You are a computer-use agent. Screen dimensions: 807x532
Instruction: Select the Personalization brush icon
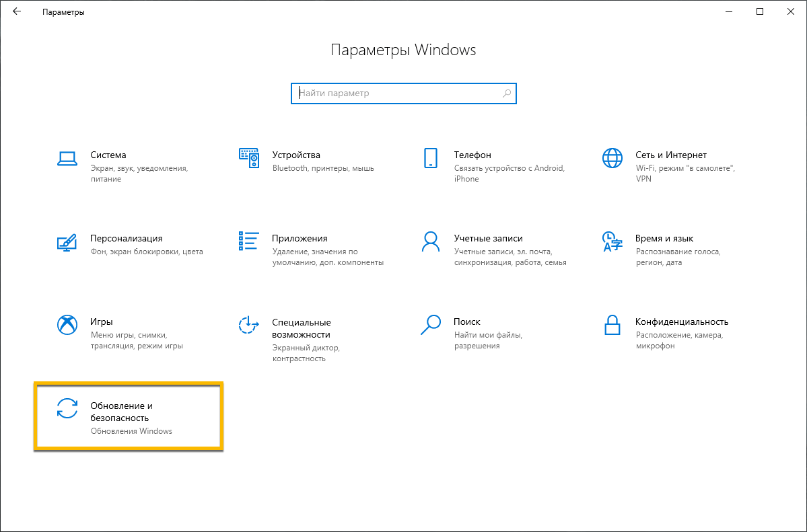point(67,242)
